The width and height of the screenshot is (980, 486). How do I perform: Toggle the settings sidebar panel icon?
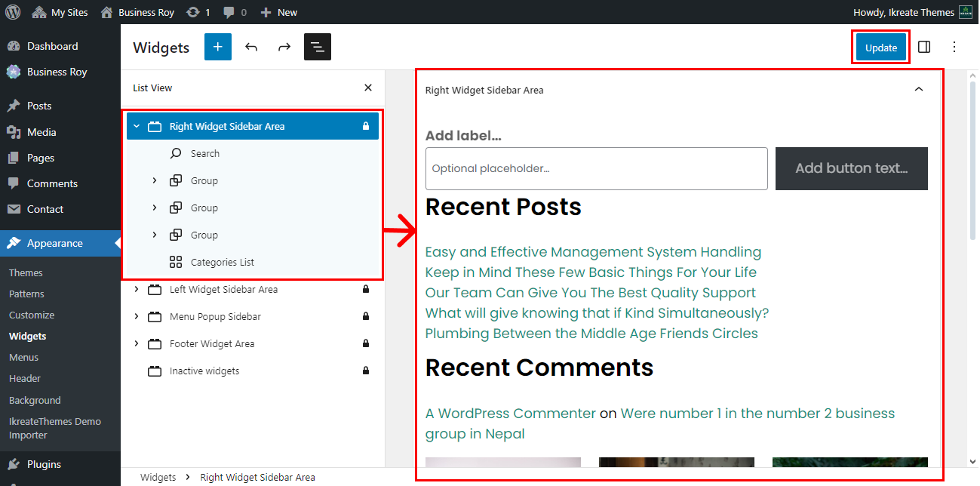point(924,47)
